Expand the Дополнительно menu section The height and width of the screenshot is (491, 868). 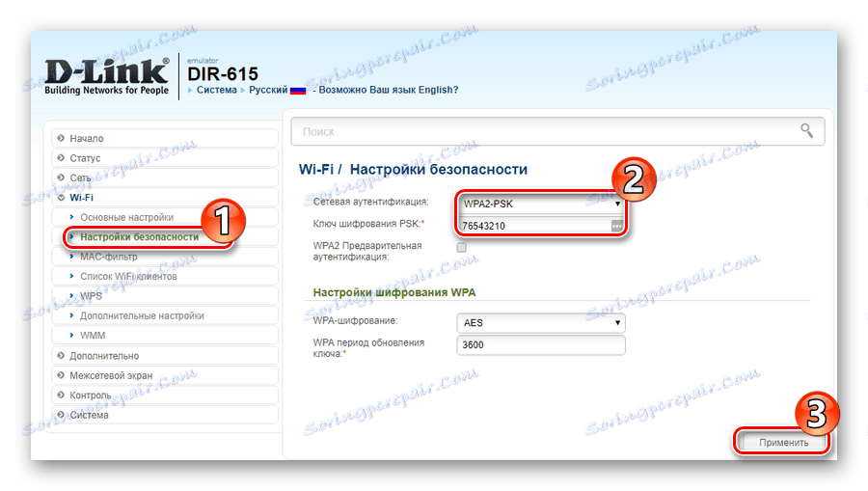pyautogui.click(x=164, y=356)
